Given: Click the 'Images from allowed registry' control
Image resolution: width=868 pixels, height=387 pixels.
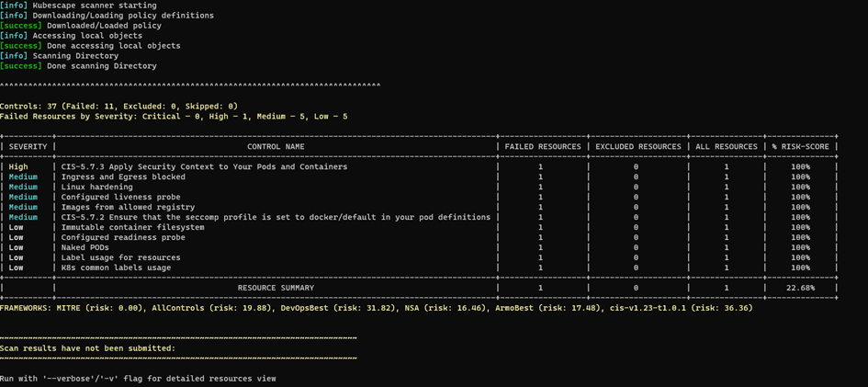Looking at the screenshot, I should tap(128, 207).
